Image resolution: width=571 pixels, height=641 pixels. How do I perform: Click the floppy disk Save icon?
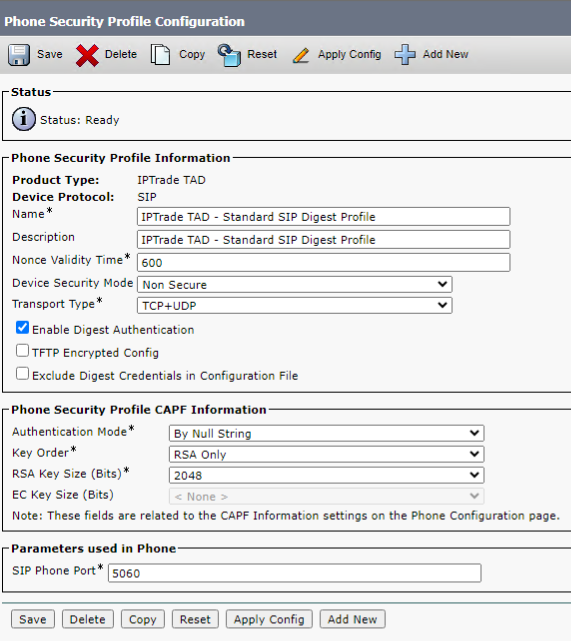coord(18,54)
